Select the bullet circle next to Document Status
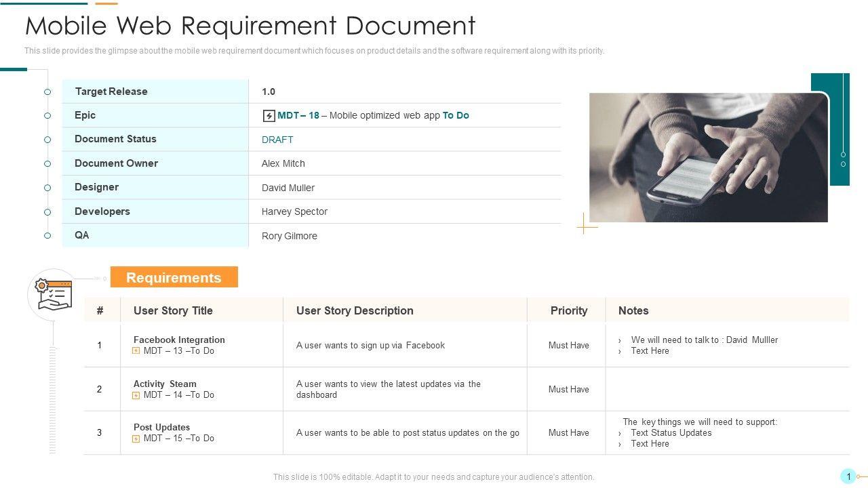868x488 pixels. pyautogui.click(x=47, y=140)
